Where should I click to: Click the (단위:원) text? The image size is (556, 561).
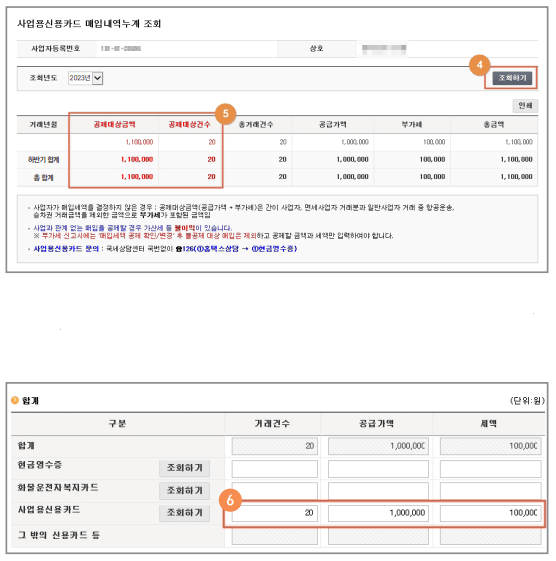coord(527,401)
